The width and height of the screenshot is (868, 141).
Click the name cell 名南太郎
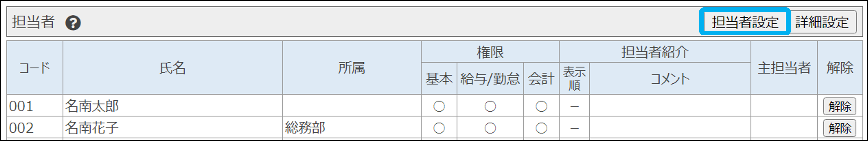92,106
